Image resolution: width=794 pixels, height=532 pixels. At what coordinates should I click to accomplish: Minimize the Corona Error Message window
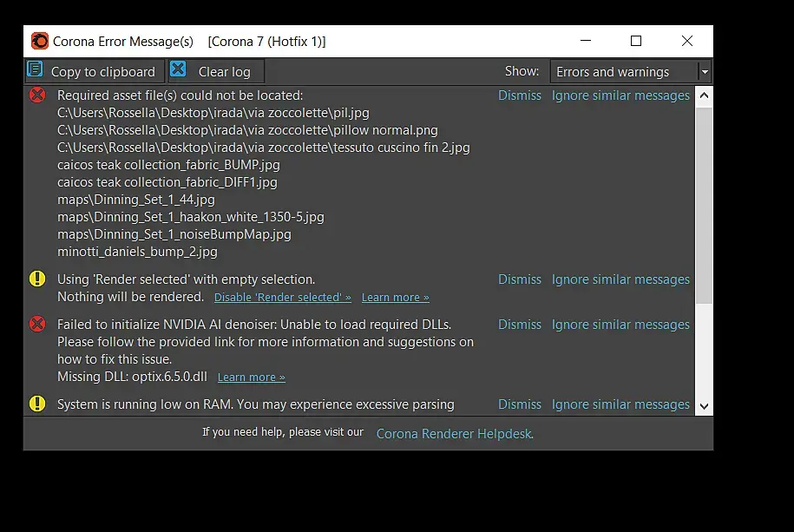[x=586, y=41]
